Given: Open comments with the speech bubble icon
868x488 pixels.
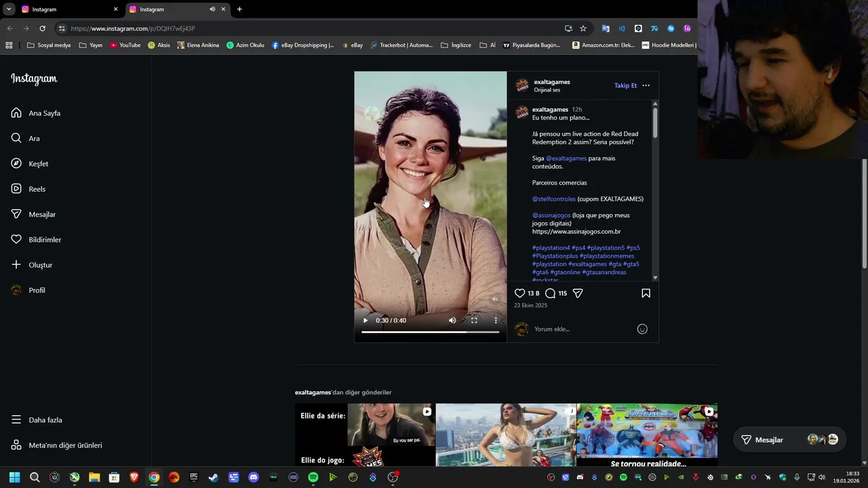Looking at the screenshot, I should [x=551, y=293].
